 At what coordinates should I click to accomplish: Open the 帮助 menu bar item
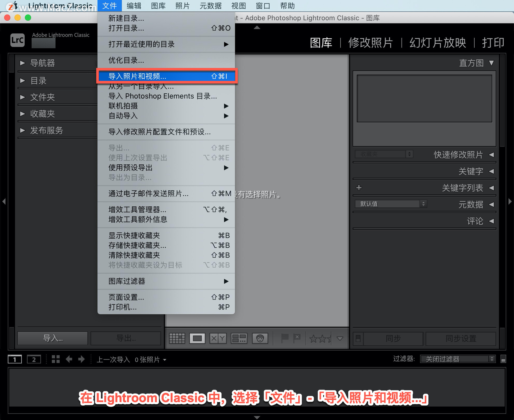click(287, 6)
